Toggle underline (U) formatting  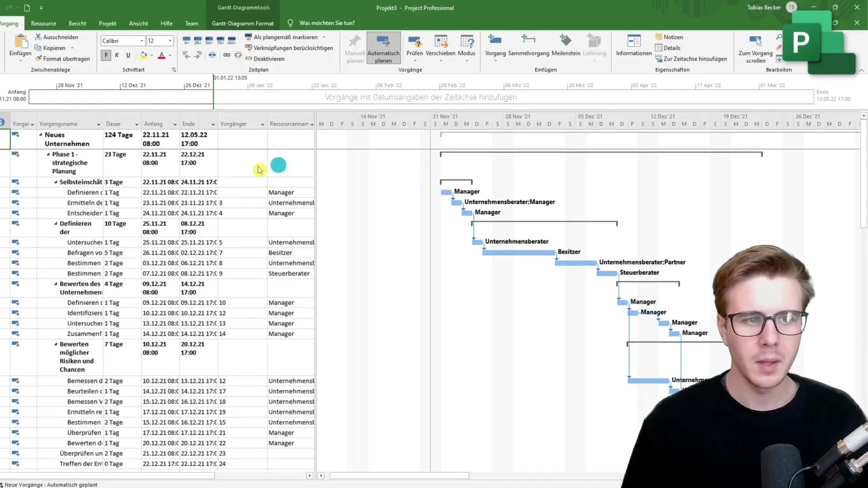coord(128,55)
